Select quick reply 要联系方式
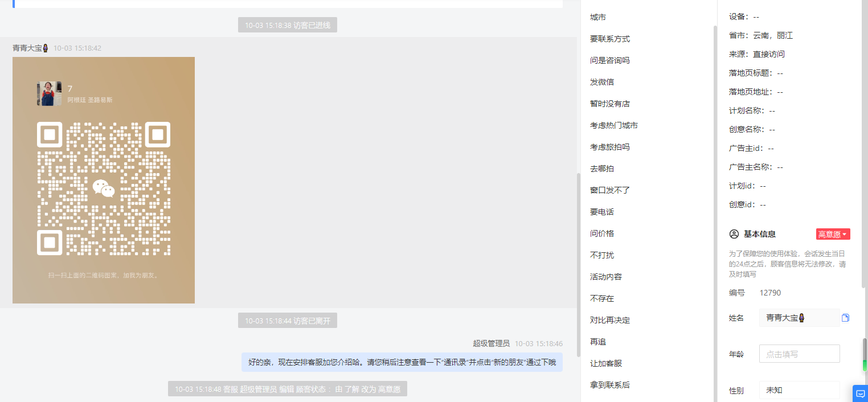The image size is (868, 402). [x=610, y=39]
